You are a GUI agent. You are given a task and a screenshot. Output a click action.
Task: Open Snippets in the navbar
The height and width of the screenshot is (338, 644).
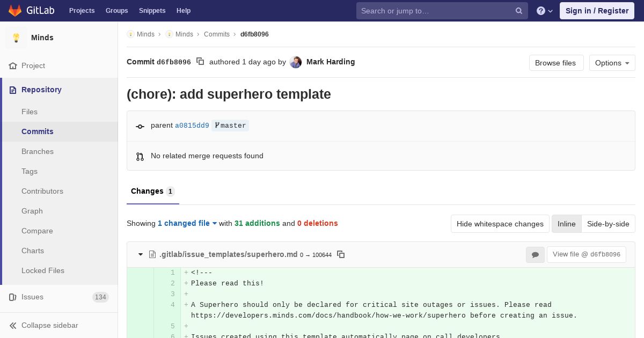pyautogui.click(x=152, y=11)
